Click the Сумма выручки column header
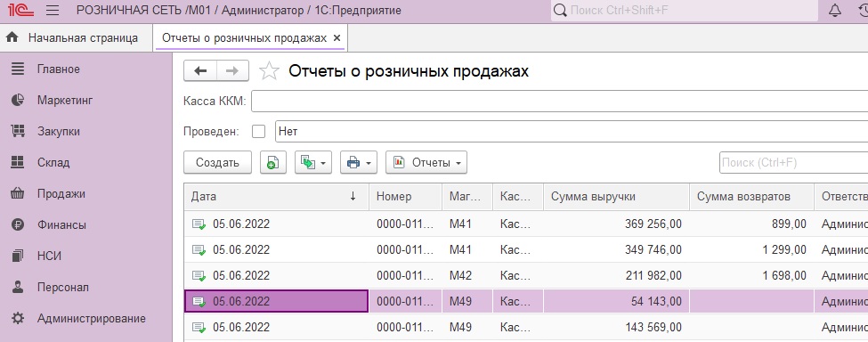The height and width of the screenshot is (342, 868). pos(616,197)
